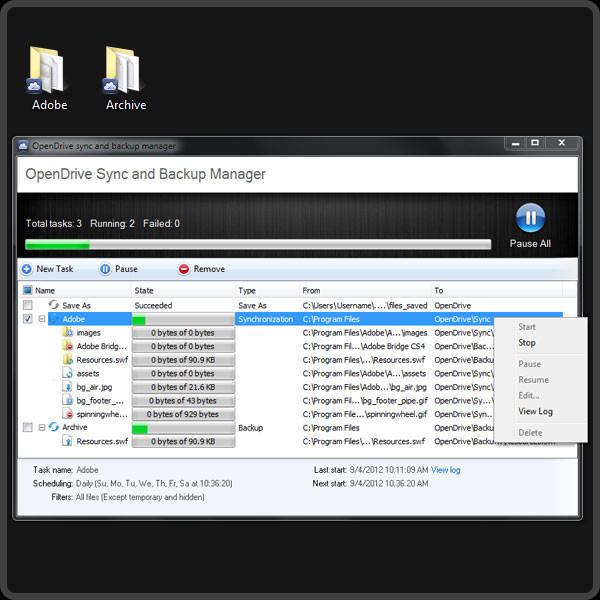Click the New Task button label
This screenshot has width=600, height=600.
click(x=55, y=269)
